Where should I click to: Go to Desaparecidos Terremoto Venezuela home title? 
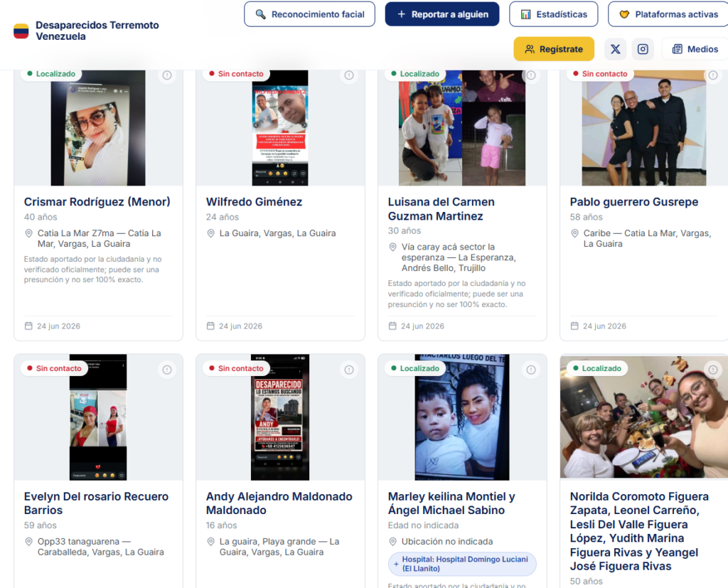pos(97,31)
